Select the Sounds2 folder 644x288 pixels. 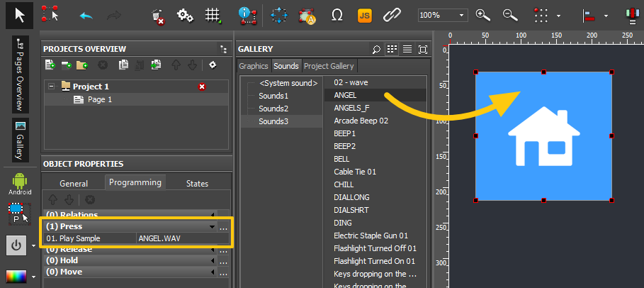(x=273, y=109)
